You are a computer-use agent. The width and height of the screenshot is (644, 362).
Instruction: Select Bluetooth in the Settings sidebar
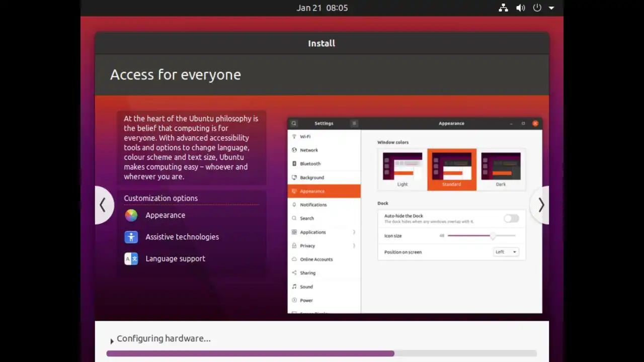click(324, 163)
